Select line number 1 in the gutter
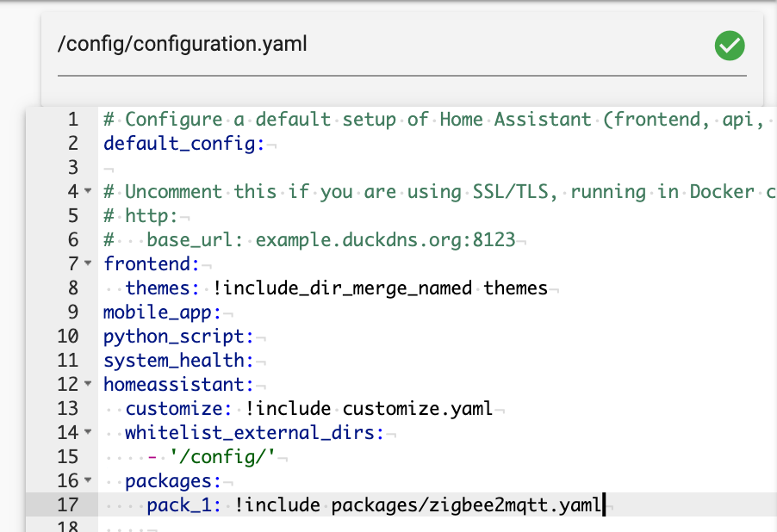 point(73,120)
